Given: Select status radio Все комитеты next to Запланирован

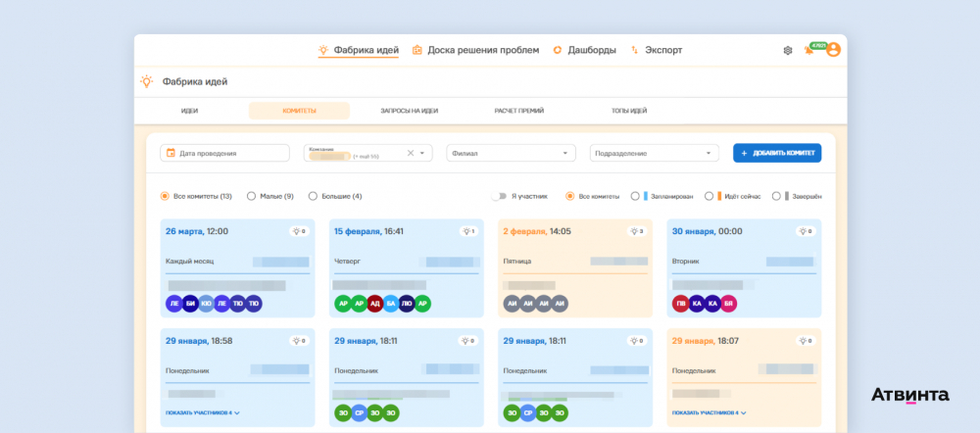Looking at the screenshot, I should 570,196.
